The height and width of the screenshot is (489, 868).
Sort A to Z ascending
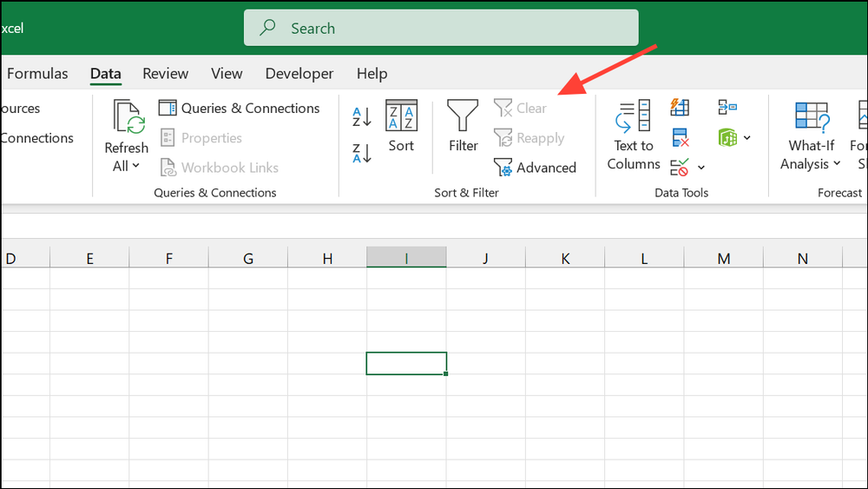(x=361, y=117)
